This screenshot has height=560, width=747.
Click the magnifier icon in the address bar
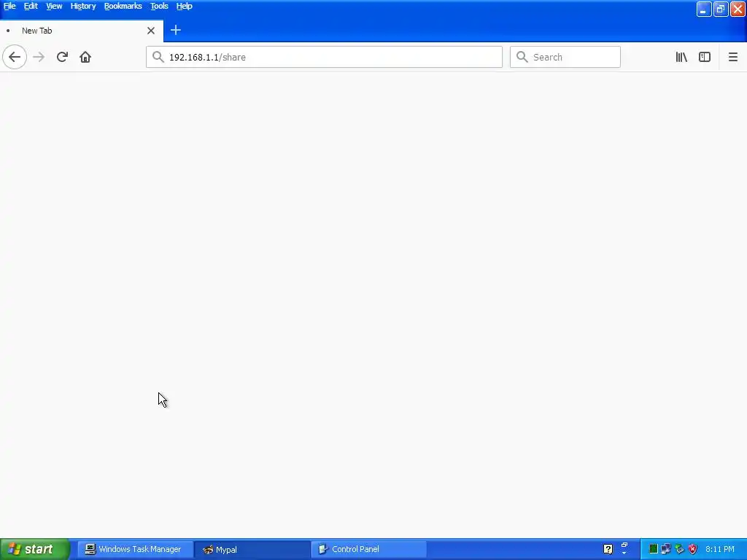(158, 57)
